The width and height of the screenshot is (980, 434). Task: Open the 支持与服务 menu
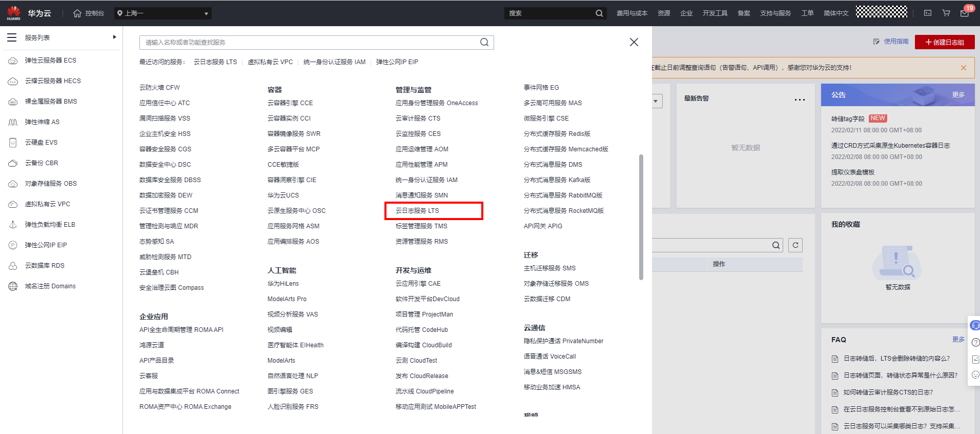pos(775,13)
